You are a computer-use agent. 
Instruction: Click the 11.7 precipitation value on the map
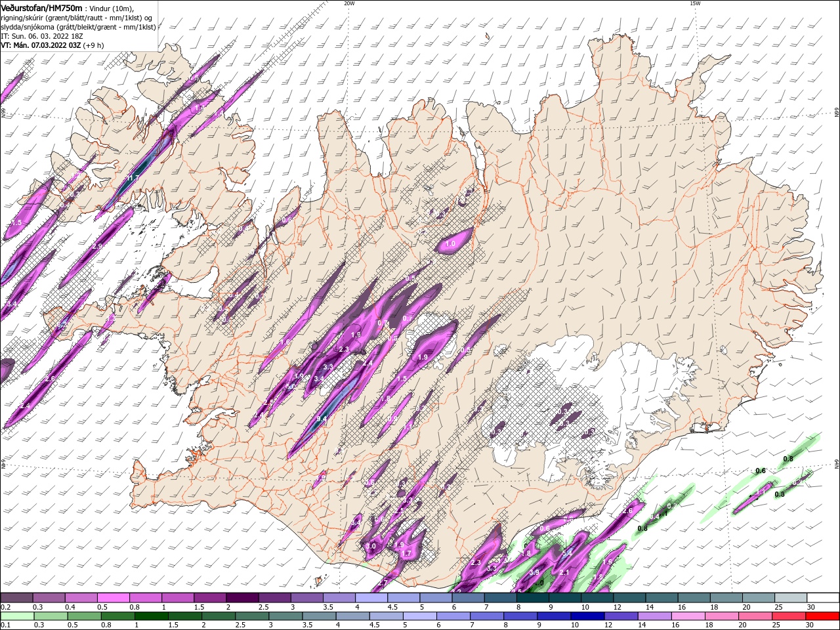point(132,178)
